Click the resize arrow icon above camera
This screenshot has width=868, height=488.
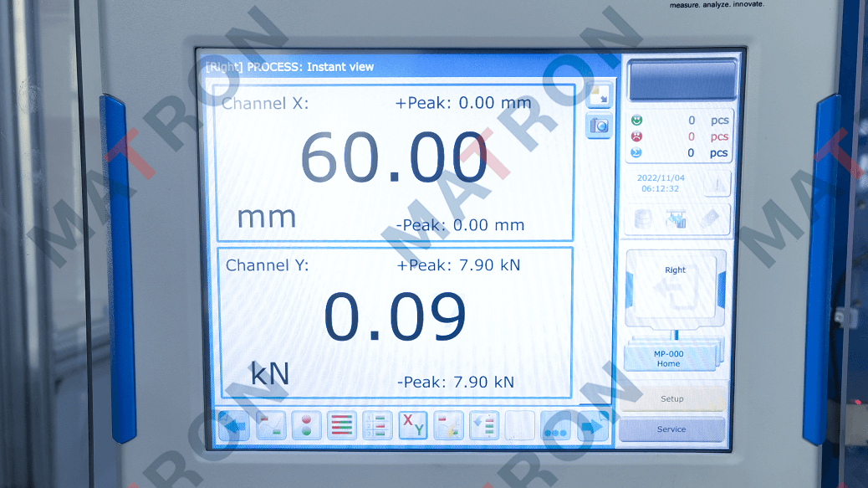coord(599,95)
